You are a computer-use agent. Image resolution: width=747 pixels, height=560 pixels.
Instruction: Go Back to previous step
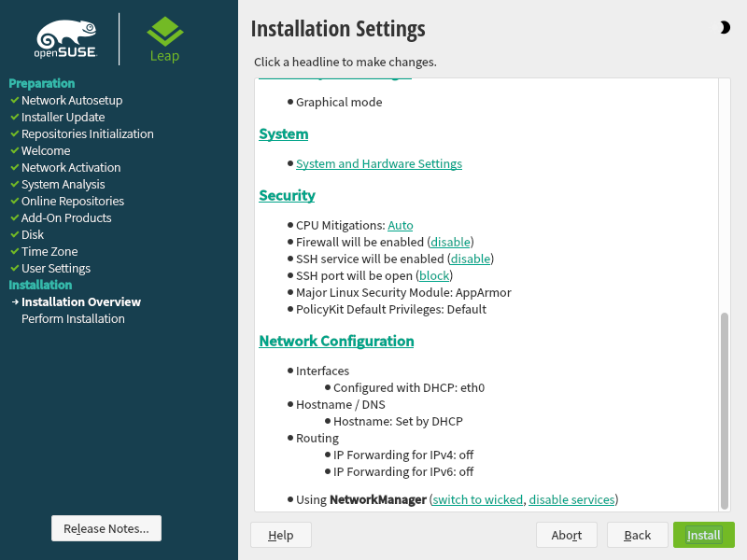tap(637, 535)
